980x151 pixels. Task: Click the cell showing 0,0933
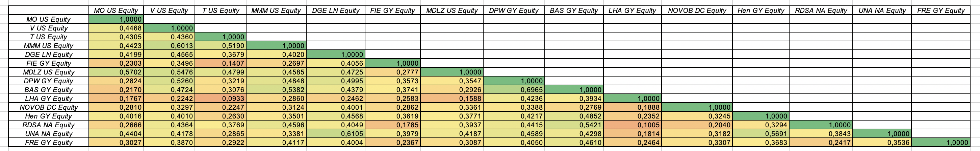click(220, 99)
